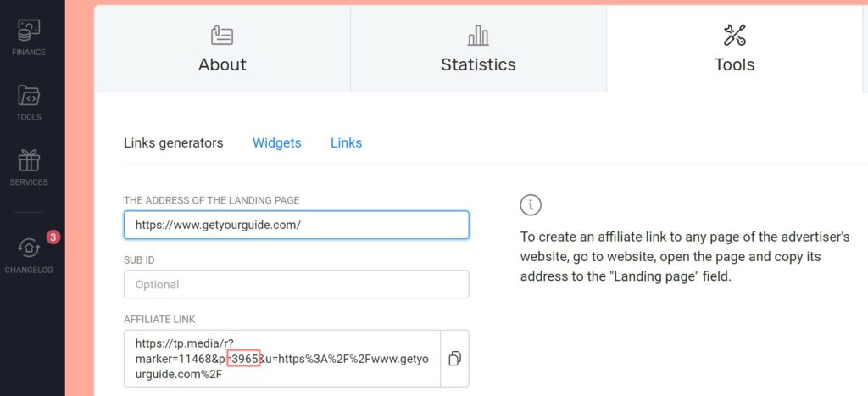Click the Tools wrench icon

point(735,35)
